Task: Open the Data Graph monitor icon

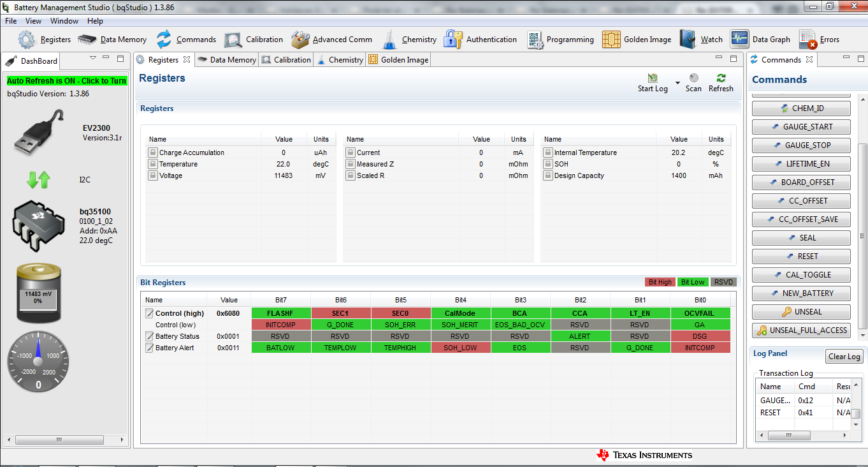Action: (x=740, y=40)
